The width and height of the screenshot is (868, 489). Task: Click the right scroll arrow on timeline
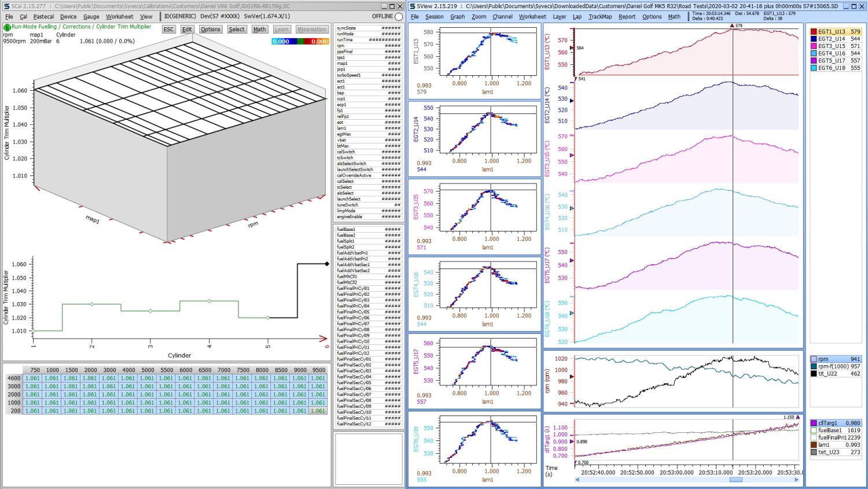(x=796, y=480)
